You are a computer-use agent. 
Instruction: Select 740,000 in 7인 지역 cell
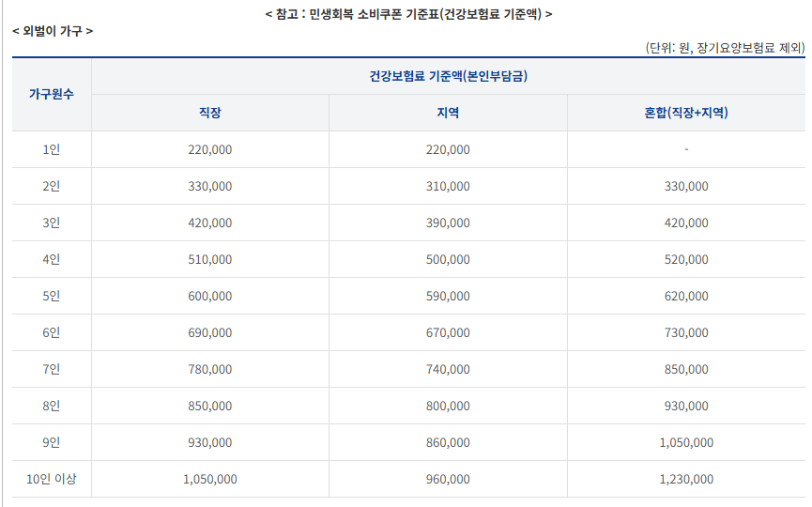(x=448, y=370)
